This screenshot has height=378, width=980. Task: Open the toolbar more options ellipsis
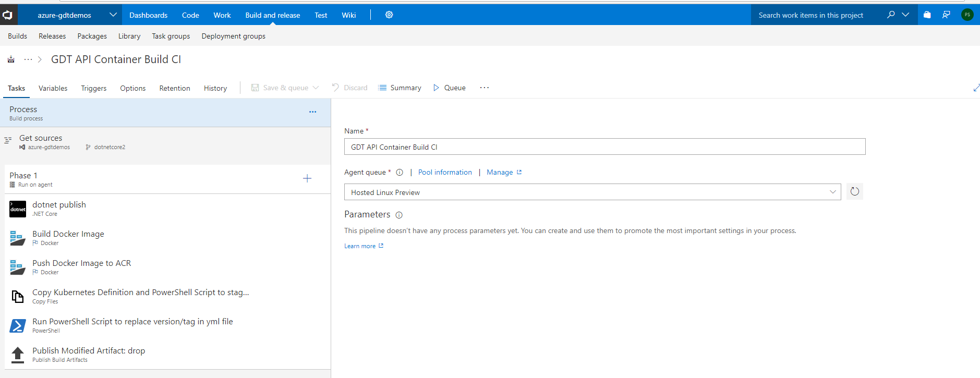point(485,88)
